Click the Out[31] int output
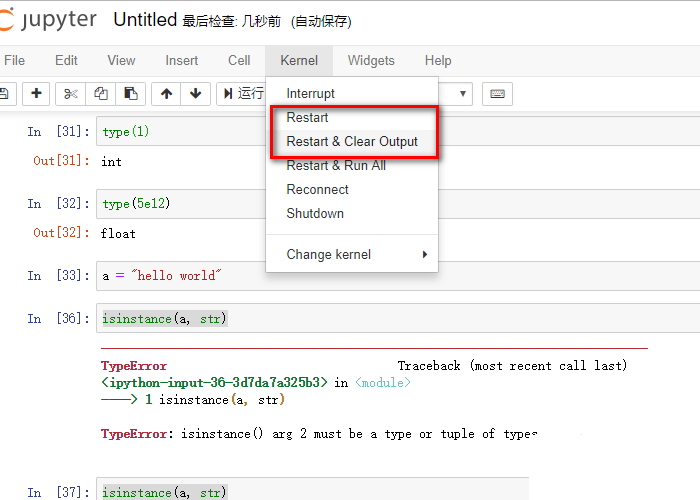700x500 pixels. [x=111, y=162]
